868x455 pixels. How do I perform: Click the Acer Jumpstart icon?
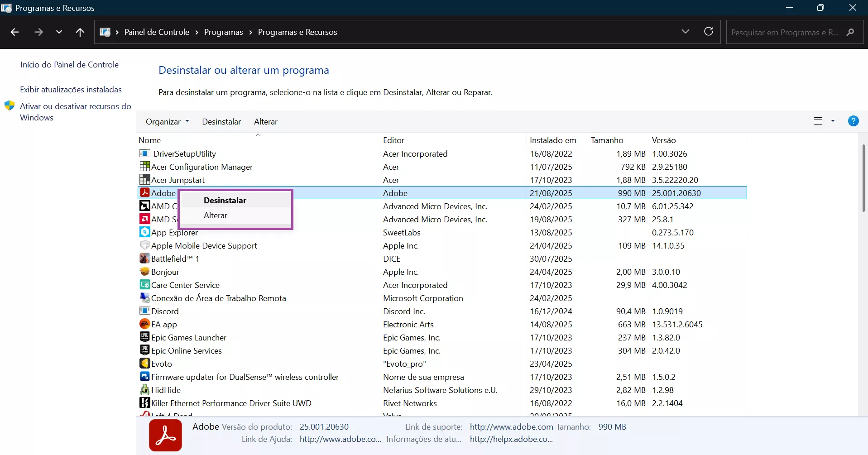tap(144, 180)
